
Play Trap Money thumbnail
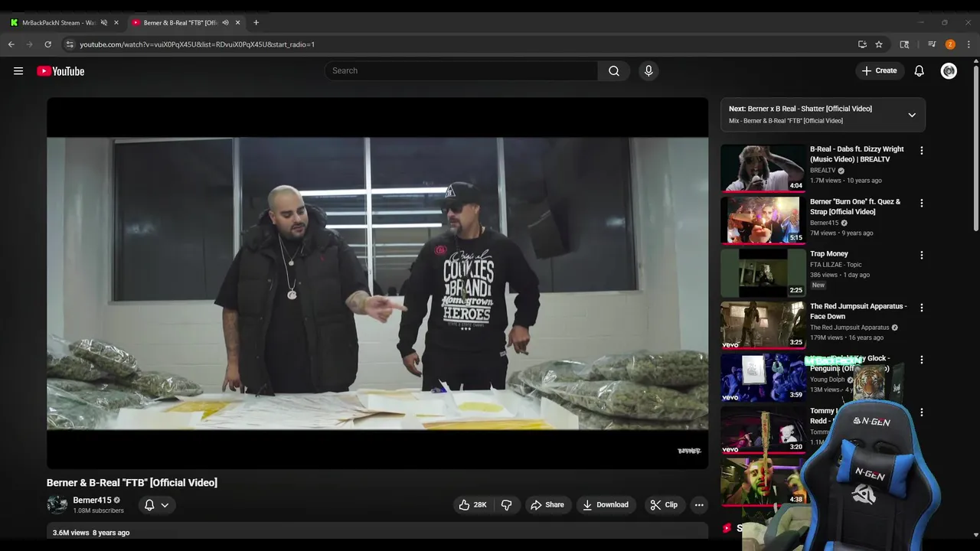763,272
